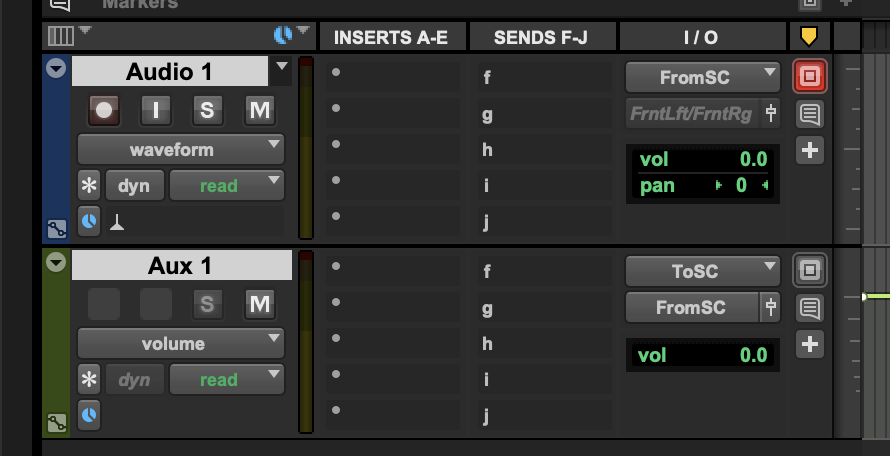Click the playlist icon on Audio 1
Viewport: 890px width, 456px height.
point(57,229)
